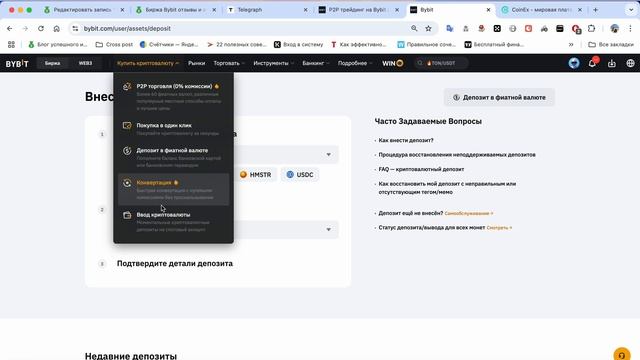Screen dimensions: 640x360
Task: Expand the Банкинг dropdown
Action: pos(316,63)
